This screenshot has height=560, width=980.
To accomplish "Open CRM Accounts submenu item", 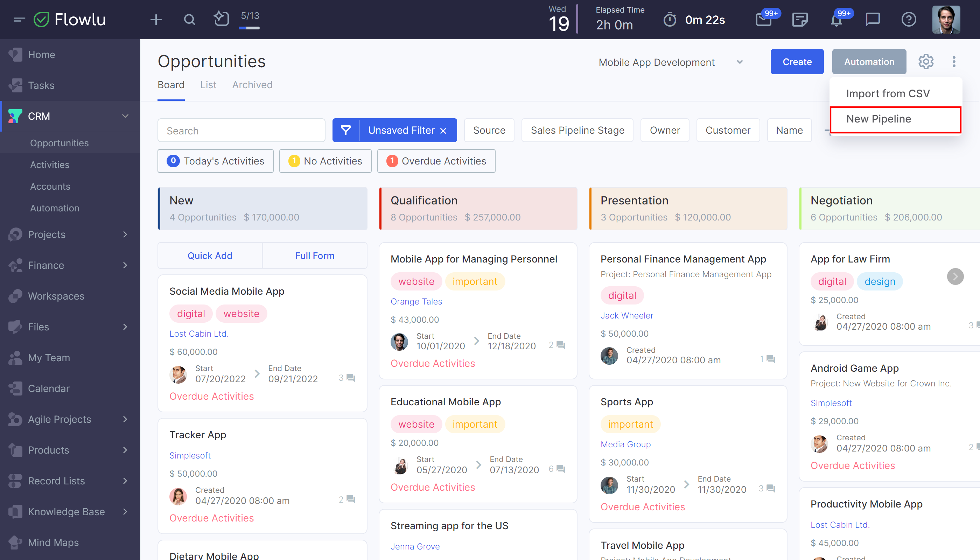I will pos(70,186).
